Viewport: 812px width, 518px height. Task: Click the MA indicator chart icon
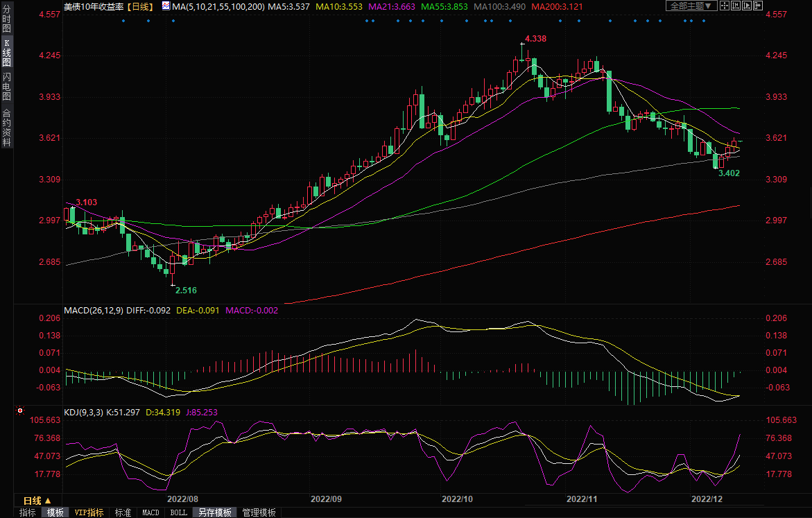[x=165, y=6]
